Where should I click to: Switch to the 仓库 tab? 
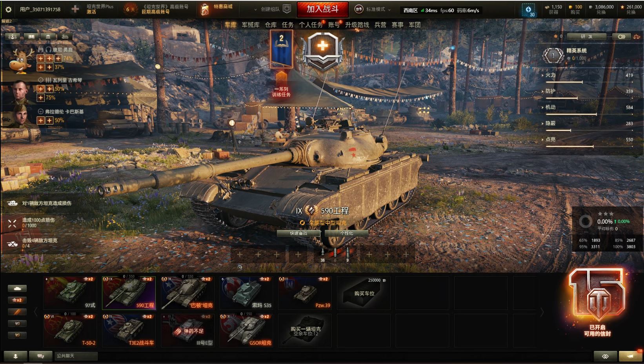271,25
